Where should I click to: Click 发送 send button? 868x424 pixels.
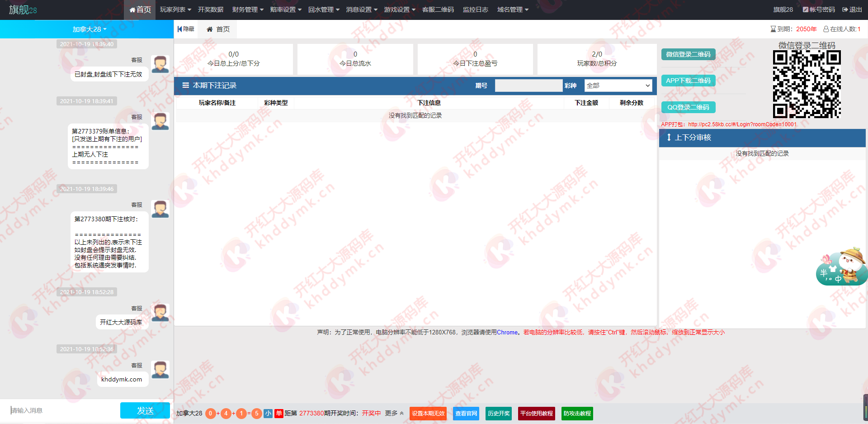click(x=145, y=410)
